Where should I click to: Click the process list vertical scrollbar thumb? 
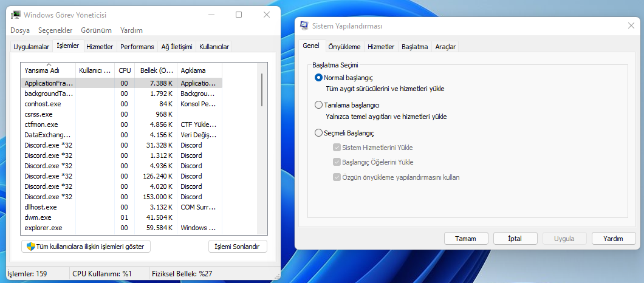point(261,90)
